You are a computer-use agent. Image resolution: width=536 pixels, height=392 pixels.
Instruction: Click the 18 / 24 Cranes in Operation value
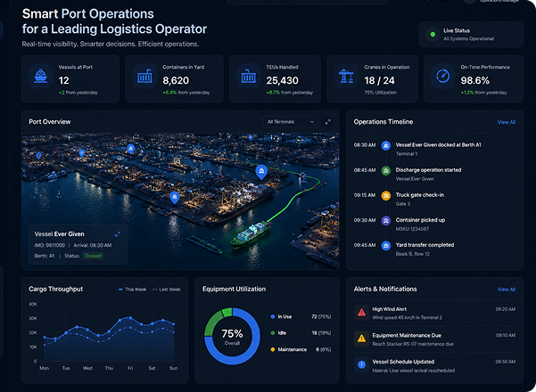(x=379, y=80)
